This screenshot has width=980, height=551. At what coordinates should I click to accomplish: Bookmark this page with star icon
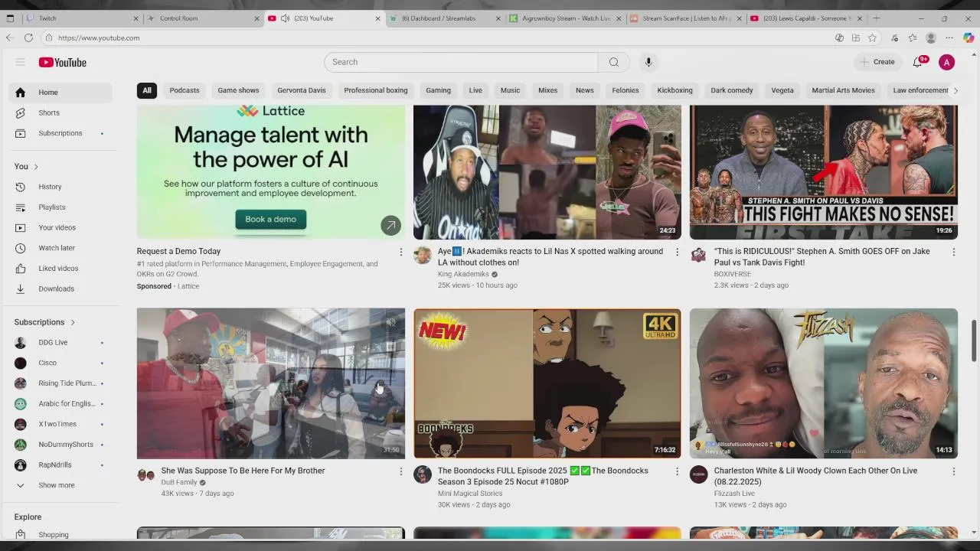point(872,37)
